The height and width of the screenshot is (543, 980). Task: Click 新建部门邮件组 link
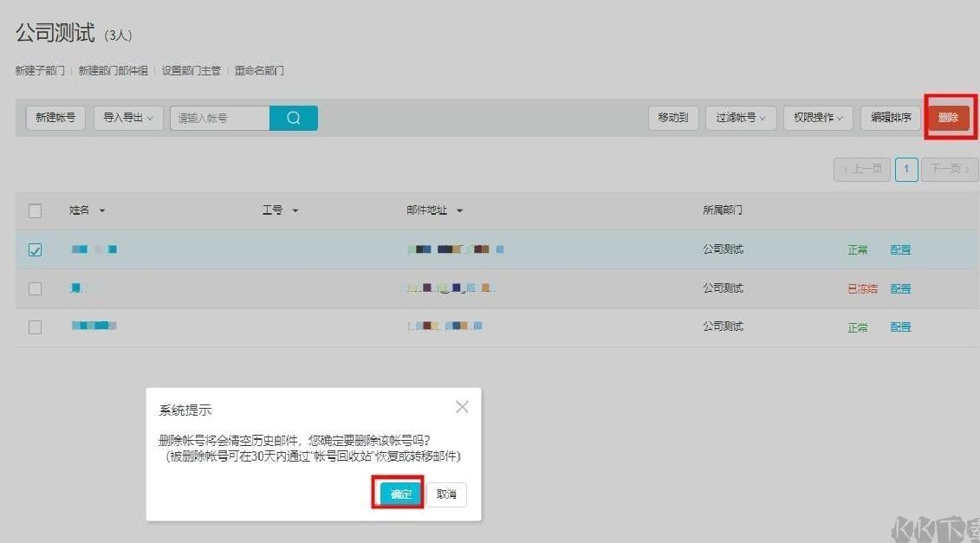pyautogui.click(x=114, y=71)
